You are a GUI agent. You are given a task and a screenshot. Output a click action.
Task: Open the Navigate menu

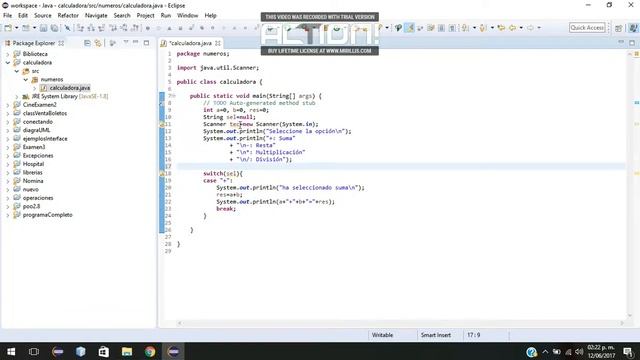click(x=96, y=16)
